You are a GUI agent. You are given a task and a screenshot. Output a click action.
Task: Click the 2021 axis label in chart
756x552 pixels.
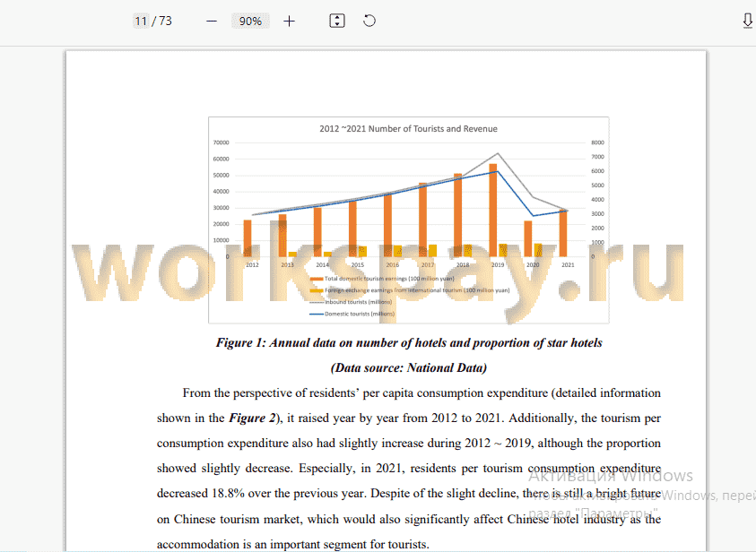coord(568,265)
